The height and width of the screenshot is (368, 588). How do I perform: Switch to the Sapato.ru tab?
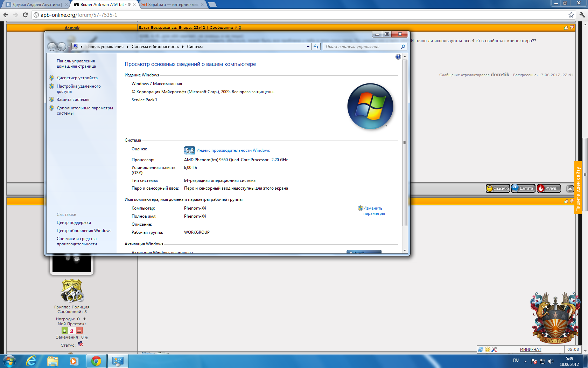[171, 5]
